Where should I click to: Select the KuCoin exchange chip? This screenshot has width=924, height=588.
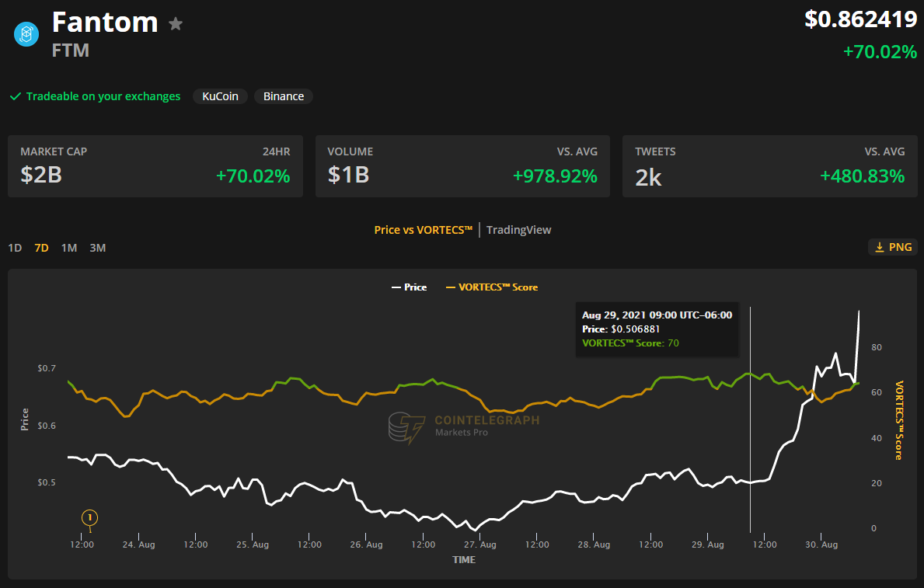click(x=221, y=96)
